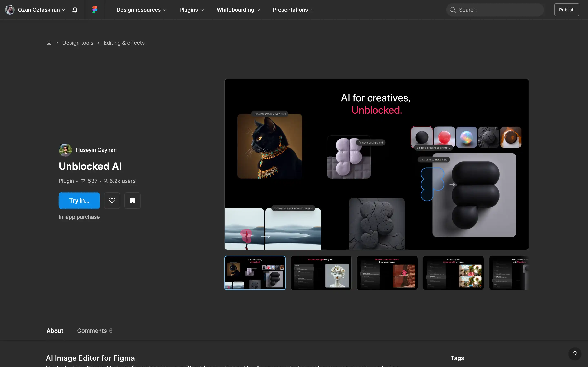588x367 pixels.
Task: Click the users icon next to 6.2k users
Action: point(105,181)
